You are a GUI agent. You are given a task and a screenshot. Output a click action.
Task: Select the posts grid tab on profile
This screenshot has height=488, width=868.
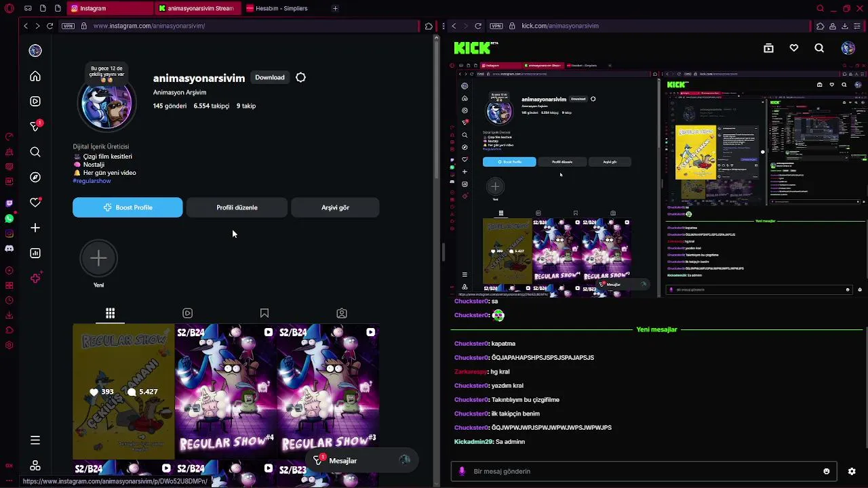(110, 313)
